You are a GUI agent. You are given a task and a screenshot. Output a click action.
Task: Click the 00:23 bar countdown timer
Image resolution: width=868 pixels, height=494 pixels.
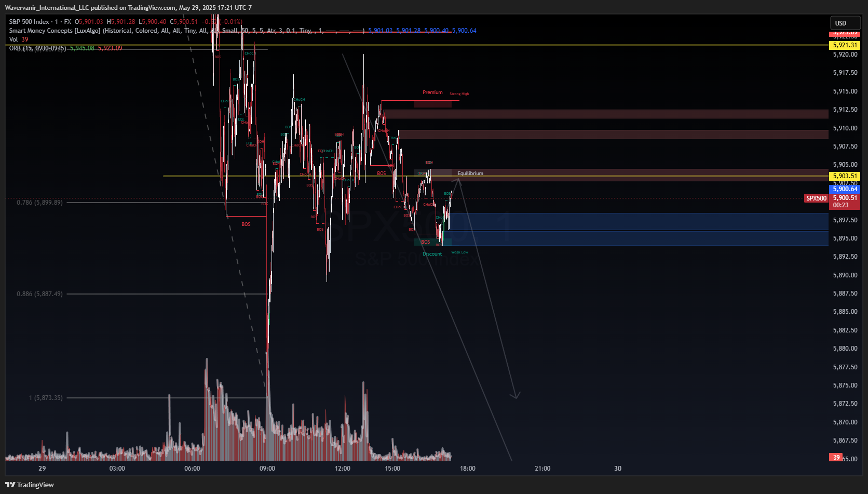pos(841,205)
